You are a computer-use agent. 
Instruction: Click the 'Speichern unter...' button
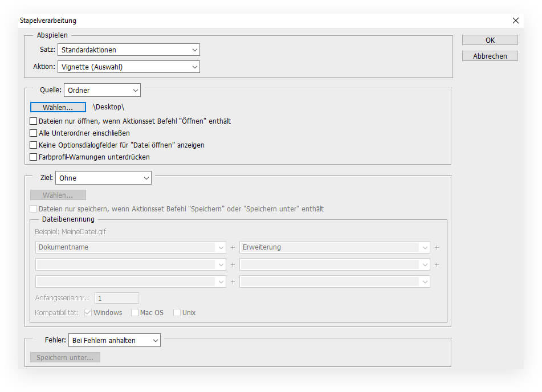click(x=65, y=358)
